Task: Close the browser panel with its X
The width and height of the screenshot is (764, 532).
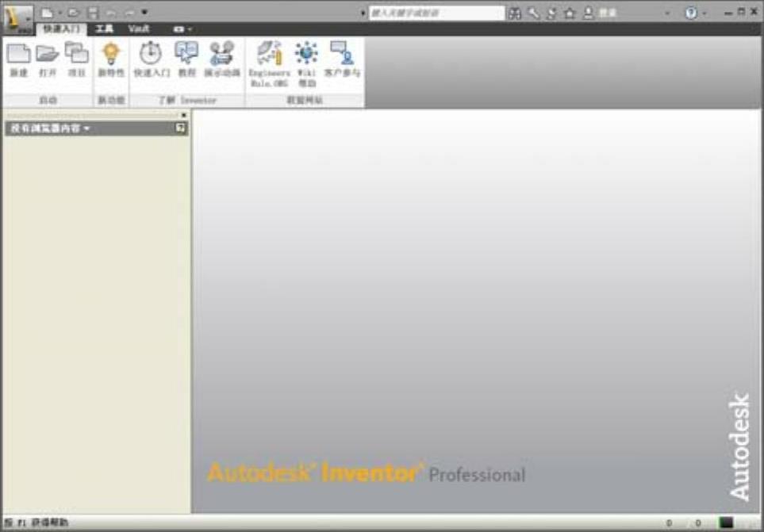Action: 184,115
